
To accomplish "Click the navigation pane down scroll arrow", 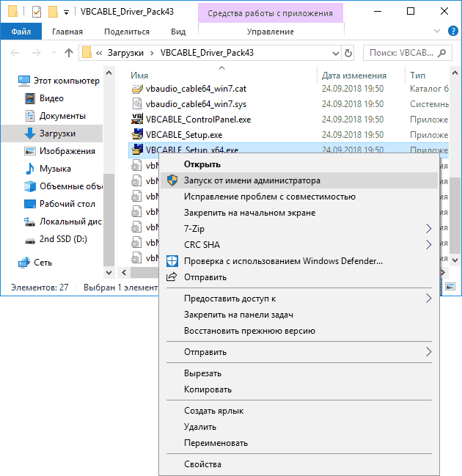I will point(109,272).
